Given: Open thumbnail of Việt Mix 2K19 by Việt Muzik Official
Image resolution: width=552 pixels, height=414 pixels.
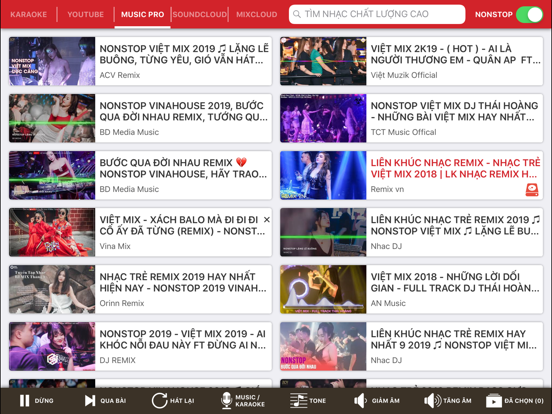Looking at the screenshot, I should (323, 61).
